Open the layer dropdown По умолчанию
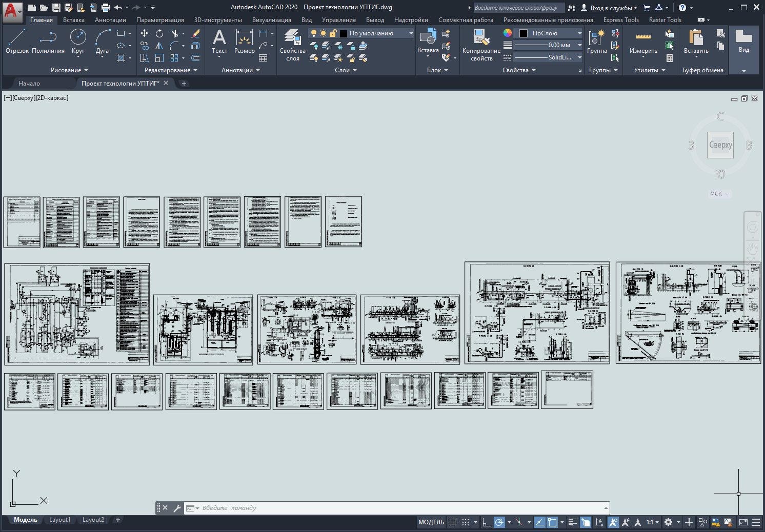Viewport: 765px width, 532px height. 361,33
